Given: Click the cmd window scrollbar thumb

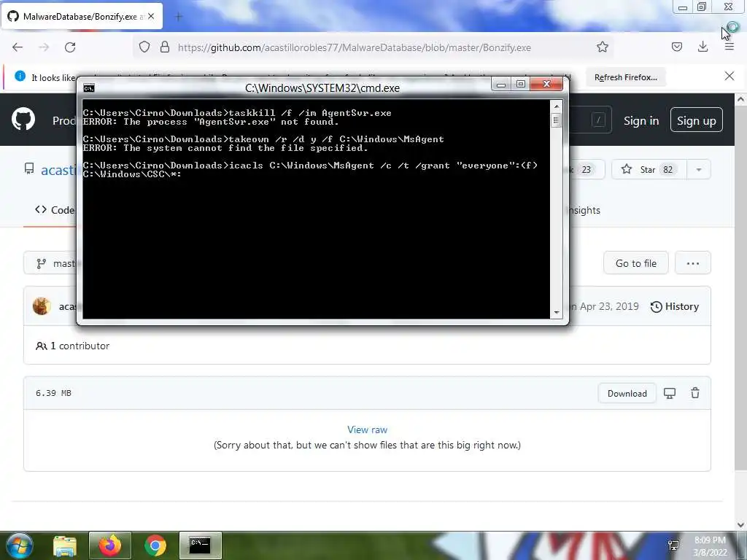Looking at the screenshot, I should (556, 120).
